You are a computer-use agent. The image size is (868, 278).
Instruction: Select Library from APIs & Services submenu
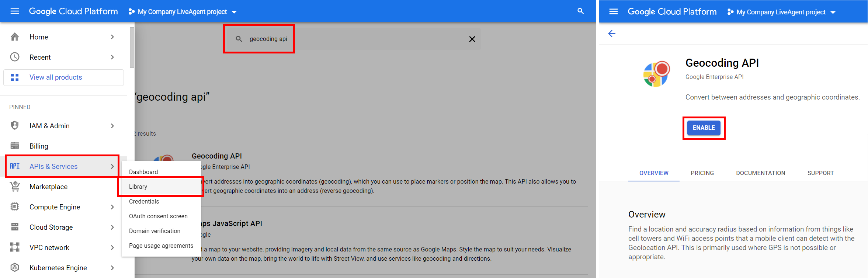[x=138, y=187]
